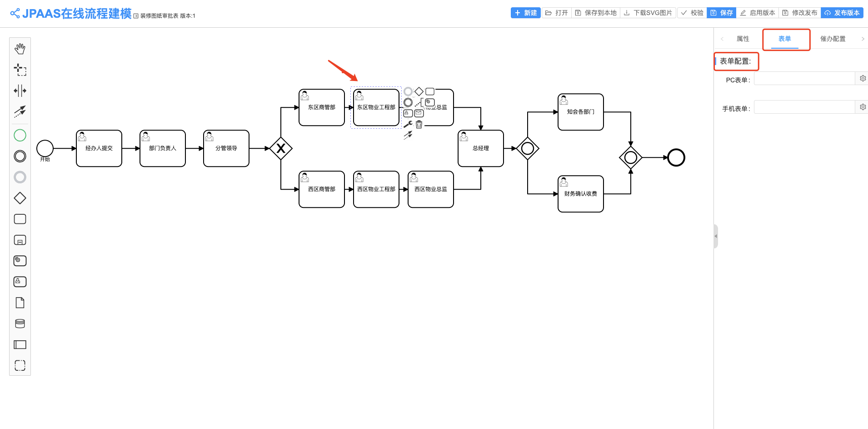The height and width of the screenshot is (429, 868).
Task: Open PC表单 gear settings
Action: point(863,78)
